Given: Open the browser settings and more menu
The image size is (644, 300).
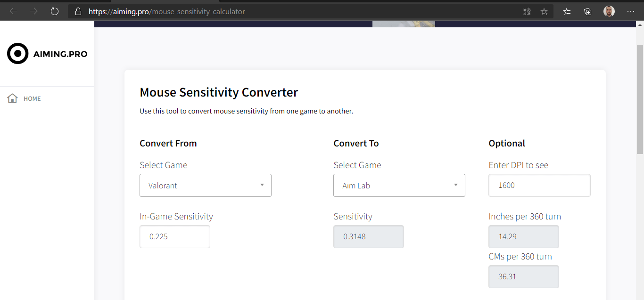Looking at the screenshot, I should 631,11.
